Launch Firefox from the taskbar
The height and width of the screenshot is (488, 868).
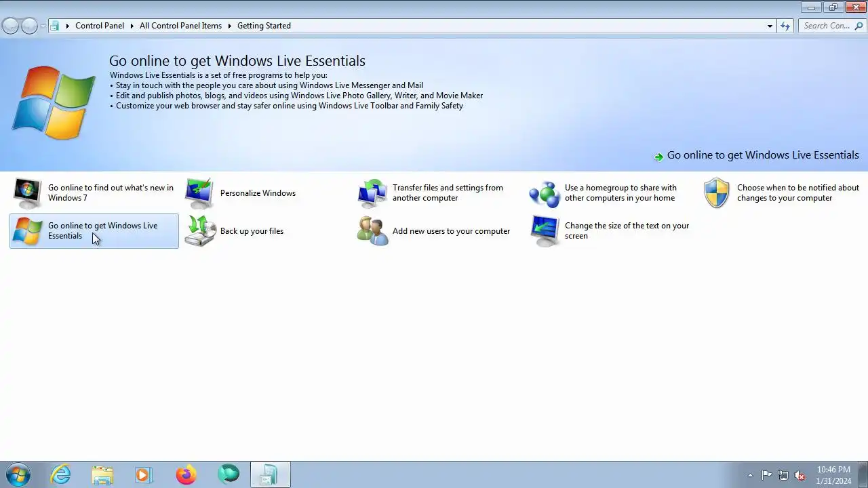pos(186,474)
